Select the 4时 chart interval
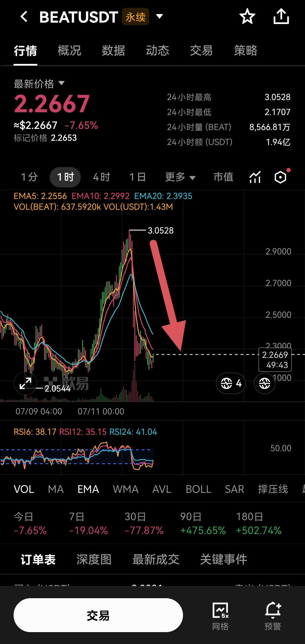Image resolution: width=305 pixels, height=644 pixels. click(101, 177)
